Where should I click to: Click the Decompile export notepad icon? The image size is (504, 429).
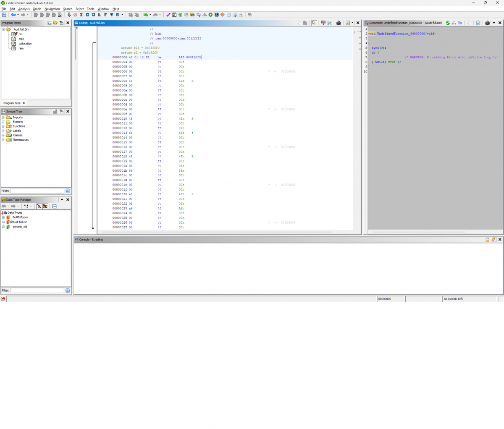pyautogui.click(x=478, y=23)
